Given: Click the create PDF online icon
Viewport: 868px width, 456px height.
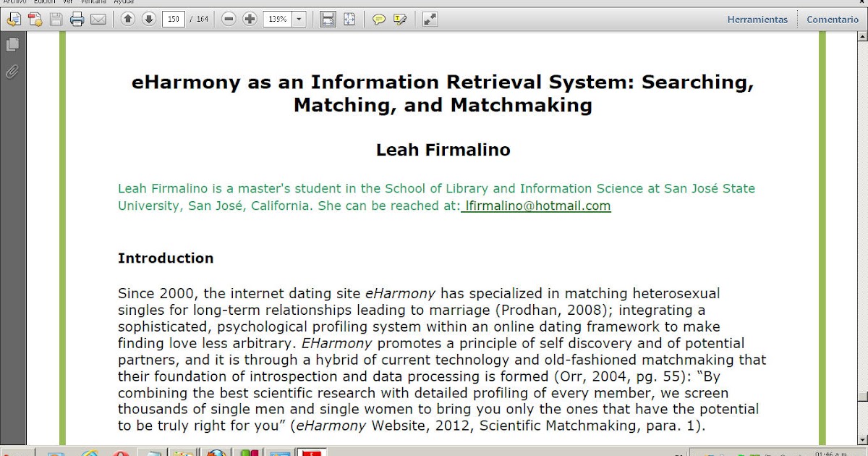Looking at the screenshot, I should (13, 20).
